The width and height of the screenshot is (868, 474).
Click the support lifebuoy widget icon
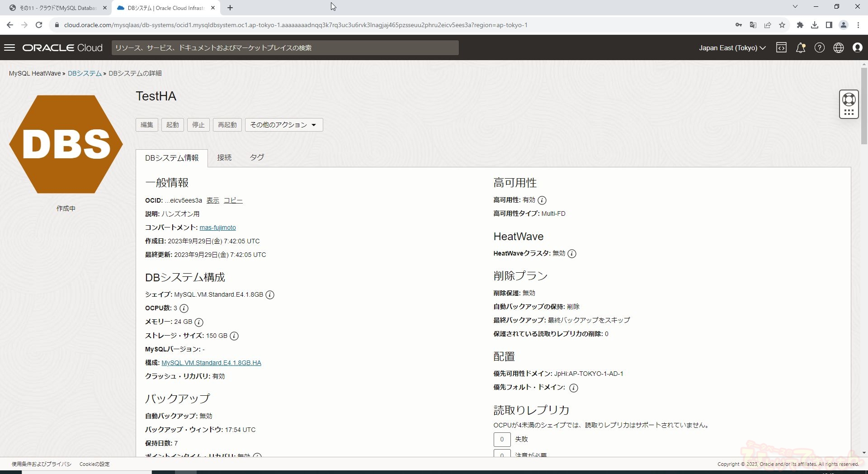click(849, 100)
